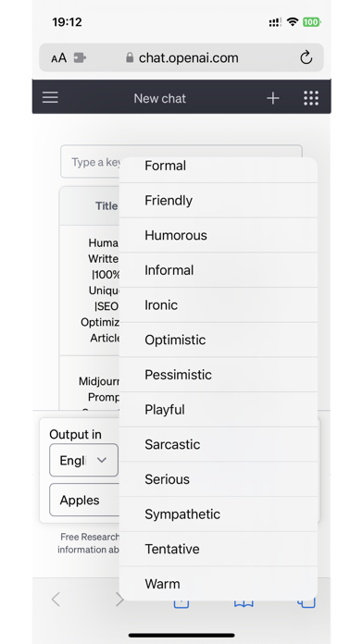This screenshot has height=644, width=363.
Task: Choose Humorous from the tone list
Action: [x=219, y=235]
